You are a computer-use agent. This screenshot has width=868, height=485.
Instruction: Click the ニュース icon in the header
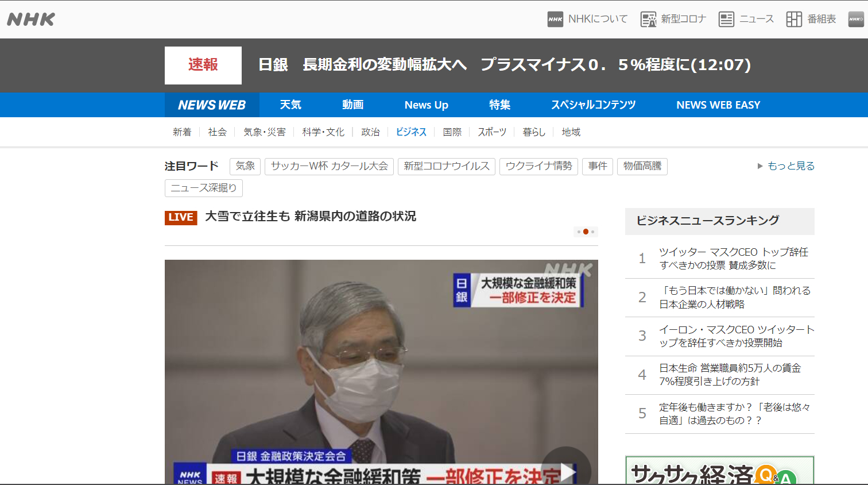pyautogui.click(x=726, y=18)
